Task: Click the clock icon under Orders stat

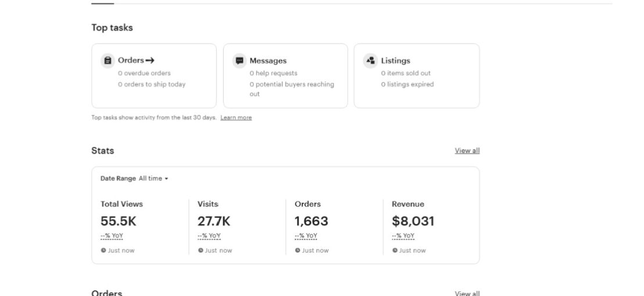Action: [297, 250]
